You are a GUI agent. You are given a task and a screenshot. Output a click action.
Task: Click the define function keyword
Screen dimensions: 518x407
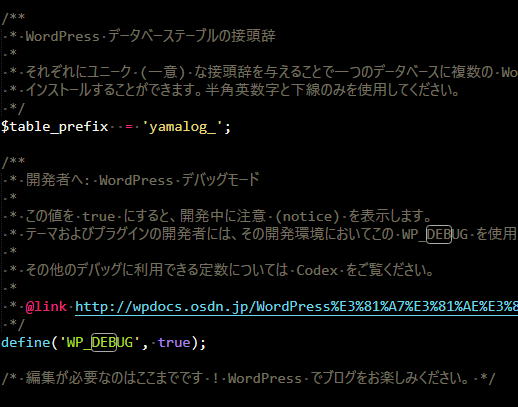coord(26,342)
